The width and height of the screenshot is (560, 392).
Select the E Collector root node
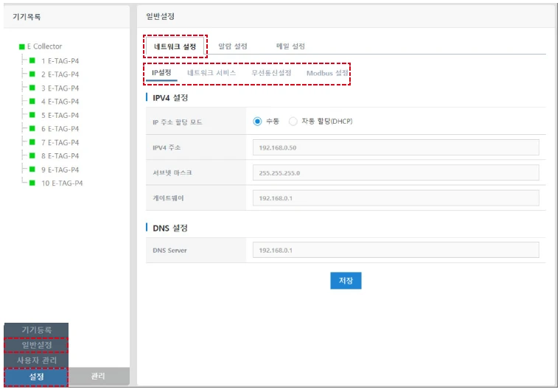click(44, 46)
